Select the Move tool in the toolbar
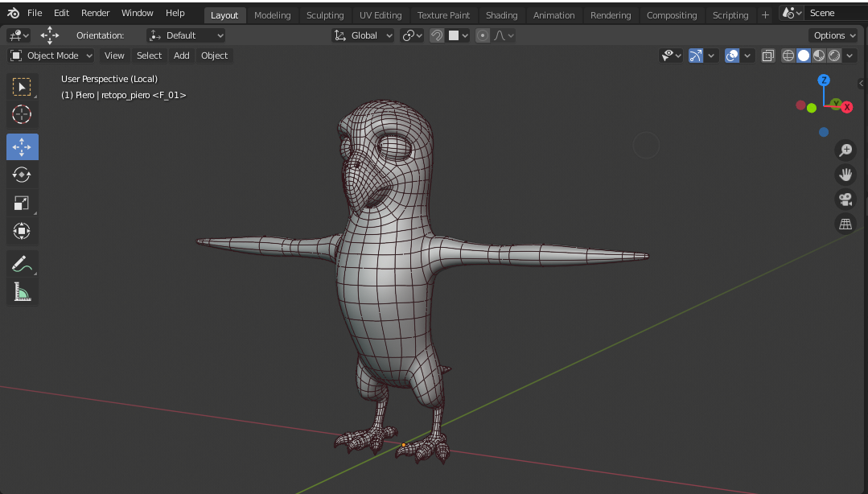 (22, 146)
